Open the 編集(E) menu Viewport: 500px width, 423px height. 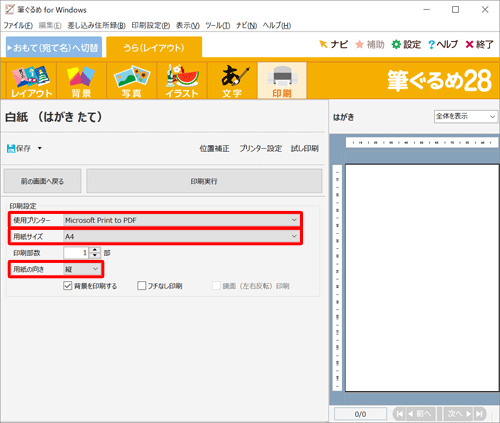(50, 25)
